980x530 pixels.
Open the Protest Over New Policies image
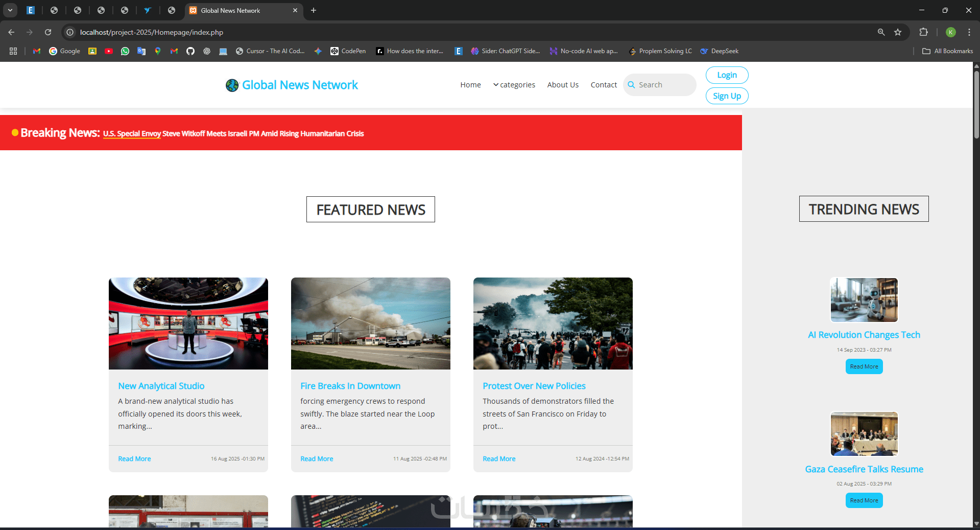(x=553, y=324)
